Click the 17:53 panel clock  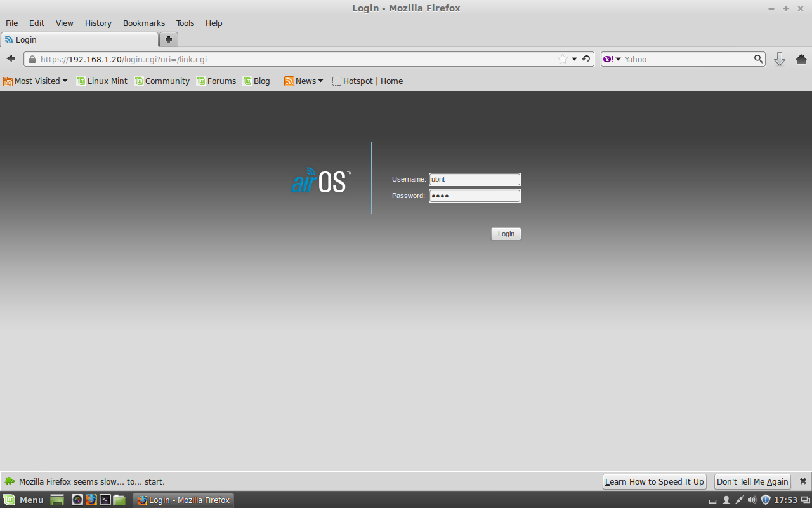[785, 500]
